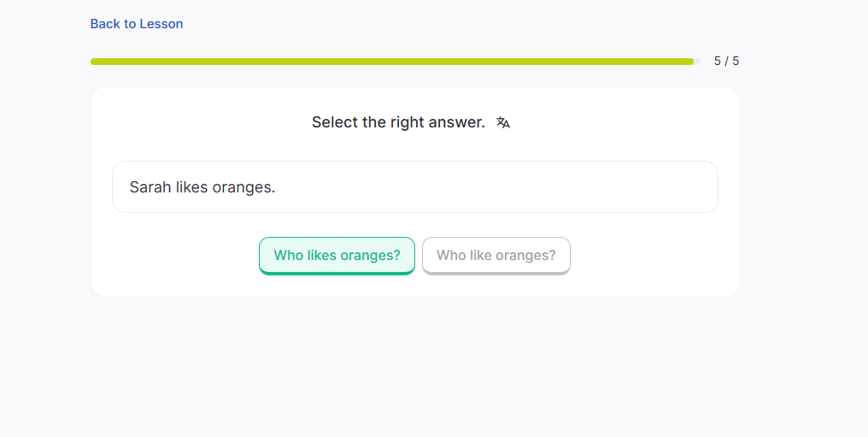This screenshot has width=868, height=437.
Task: Click the gray unfilled end of progress bar
Action: pos(697,62)
